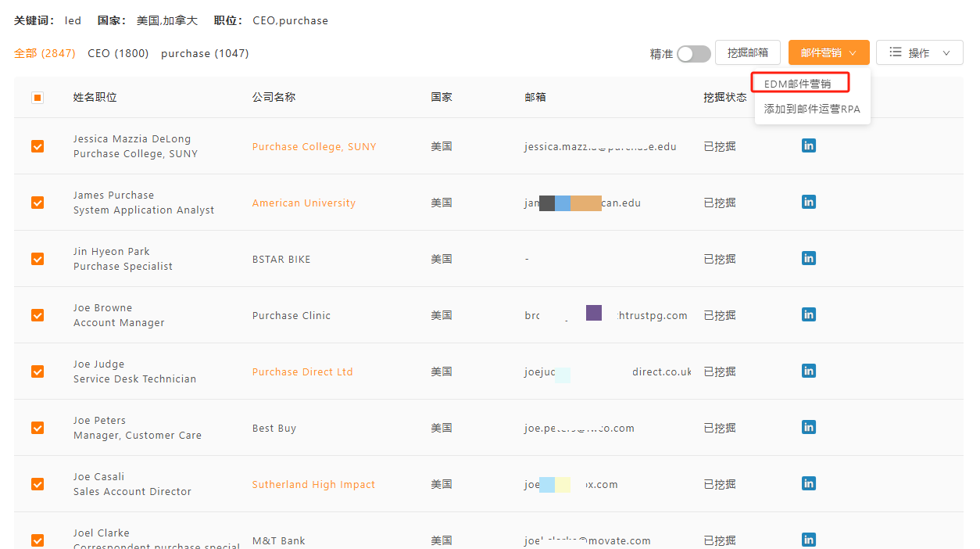Uncheck Jessica Mazzia DeLong row checkbox
980x549 pixels.
(38, 146)
